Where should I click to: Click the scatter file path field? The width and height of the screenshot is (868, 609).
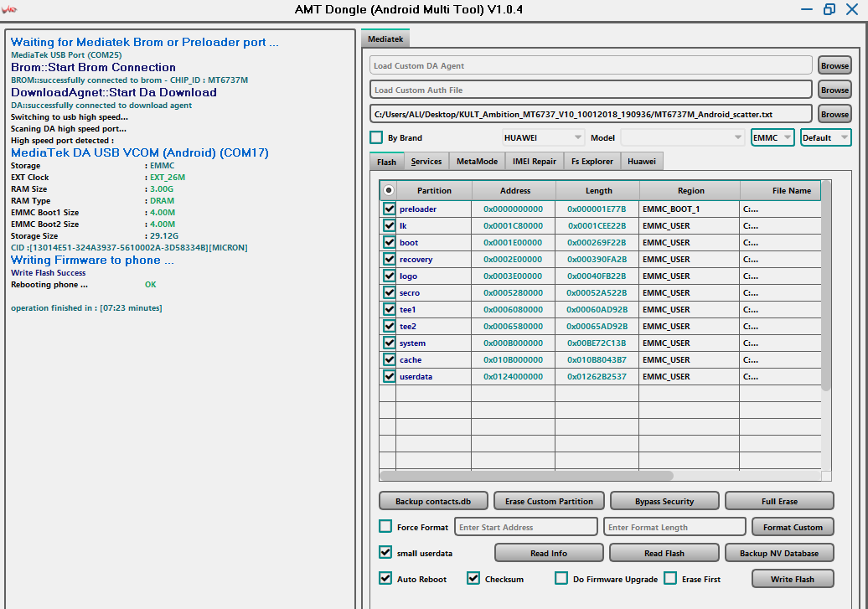pyautogui.click(x=591, y=114)
